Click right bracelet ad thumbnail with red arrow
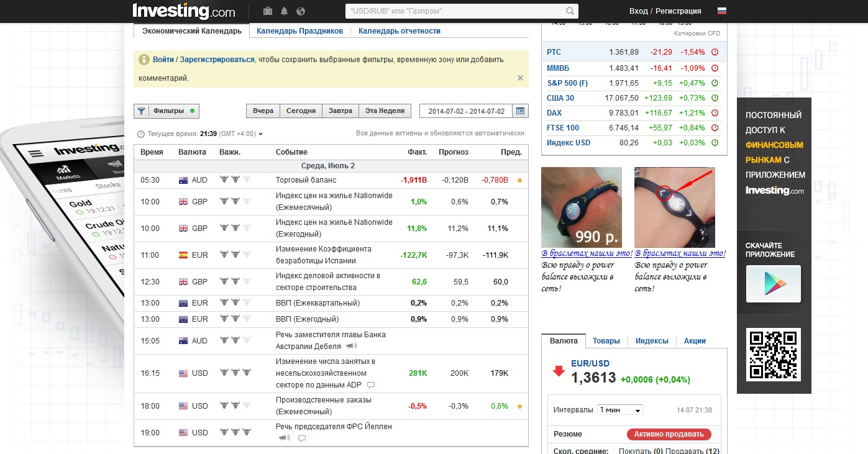Viewport: 868px width, 454px height. [x=675, y=207]
